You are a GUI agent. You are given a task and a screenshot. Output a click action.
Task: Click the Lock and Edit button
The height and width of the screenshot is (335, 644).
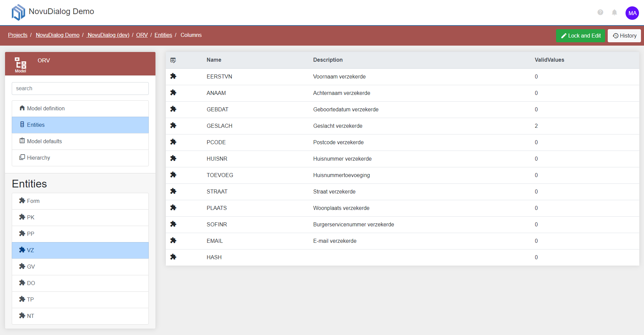point(581,36)
